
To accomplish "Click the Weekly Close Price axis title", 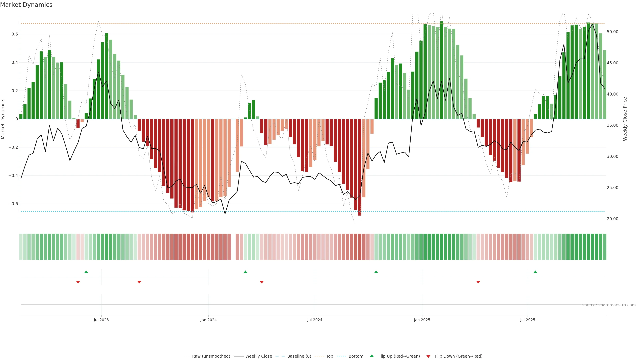I will click(x=625, y=119).
